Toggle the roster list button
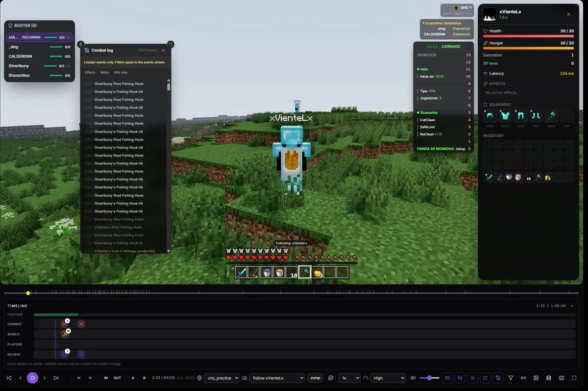 pyautogui.click(x=486, y=378)
